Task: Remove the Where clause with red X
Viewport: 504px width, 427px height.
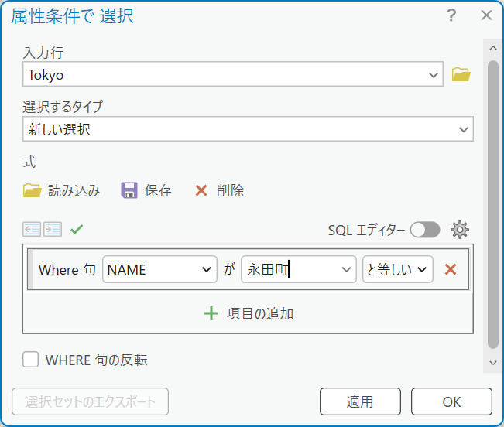Action: pos(451,269)
